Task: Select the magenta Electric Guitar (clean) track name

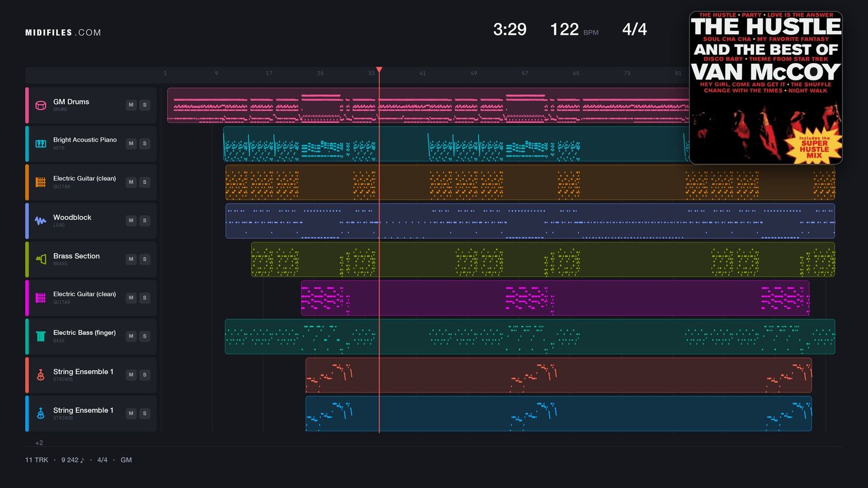Action: click(x=84, y=294)
